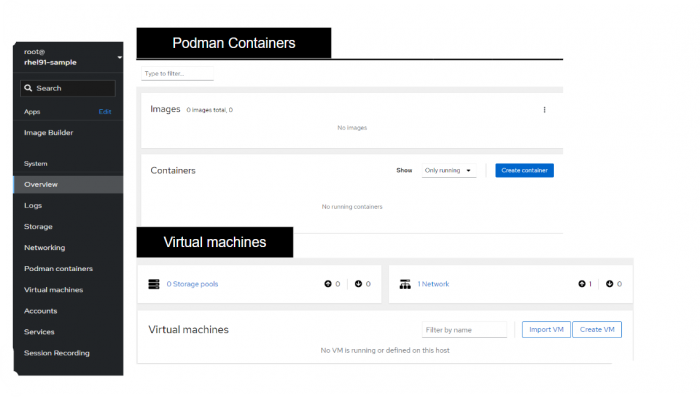Open the 0 Storage pools link
Image resolution: width=700 pixels, height=397 pixels.
click(x=192, y=284)
